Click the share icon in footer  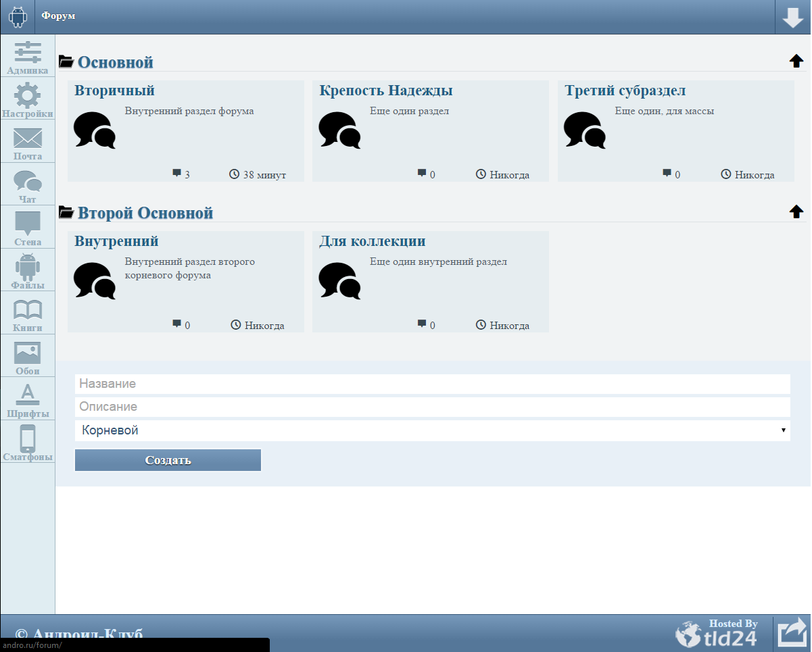[792, 632]
